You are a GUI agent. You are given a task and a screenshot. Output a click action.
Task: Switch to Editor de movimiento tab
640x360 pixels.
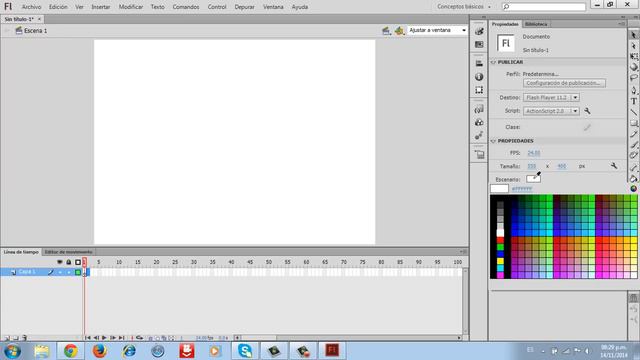click(x=68, y=252)
